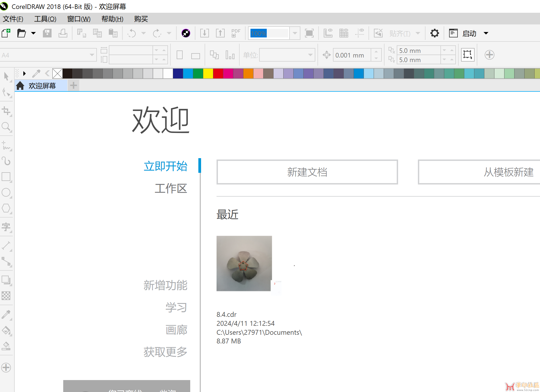Image resolution: width=540 pixels, height=392 pixels.
Task: Click the Undo arrow icon
Action: [132, 33]
